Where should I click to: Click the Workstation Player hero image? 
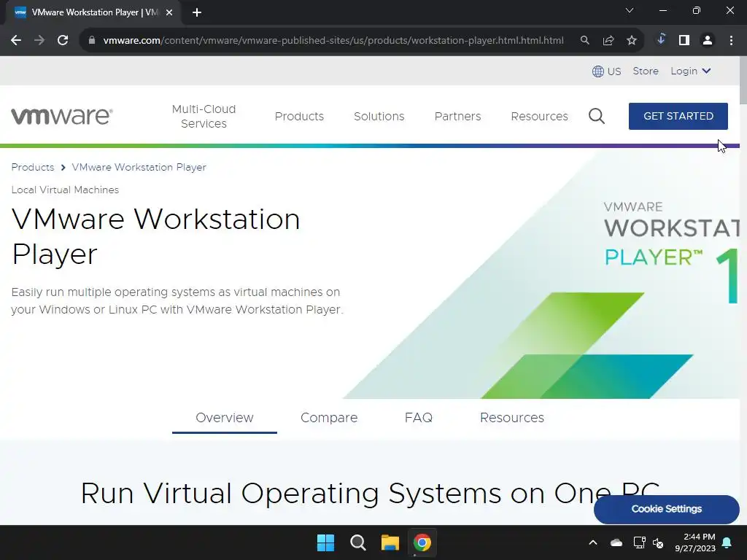pos(541,274)
